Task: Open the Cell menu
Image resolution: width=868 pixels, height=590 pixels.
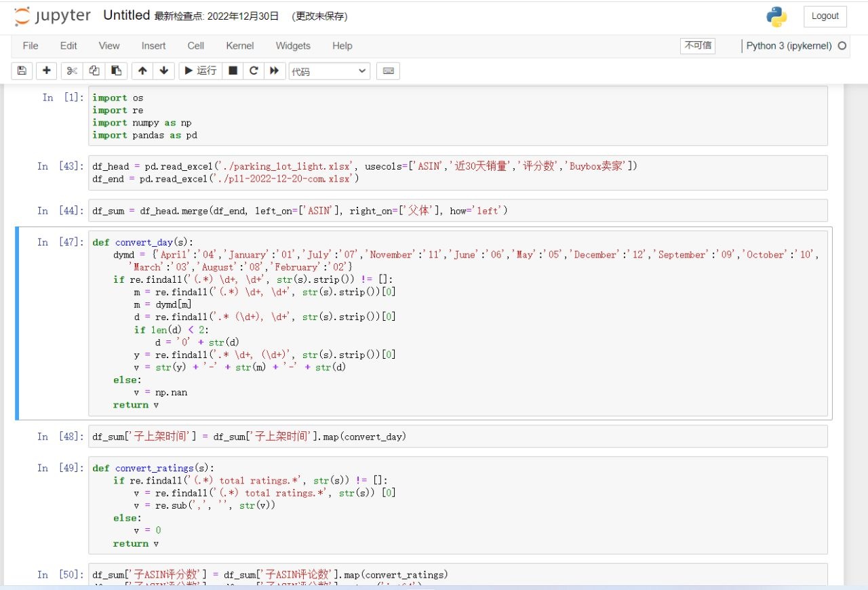Action: (x=196, y=46)
